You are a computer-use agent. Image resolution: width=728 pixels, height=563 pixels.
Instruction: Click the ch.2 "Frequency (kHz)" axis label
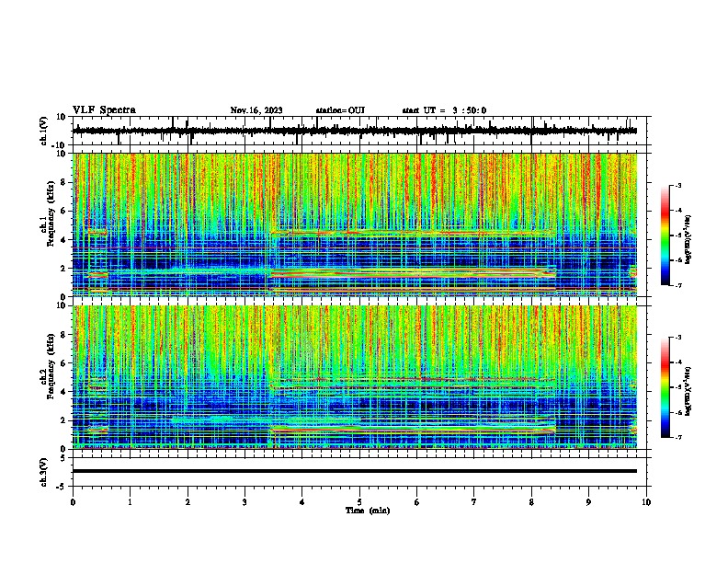tap(51, 366)
